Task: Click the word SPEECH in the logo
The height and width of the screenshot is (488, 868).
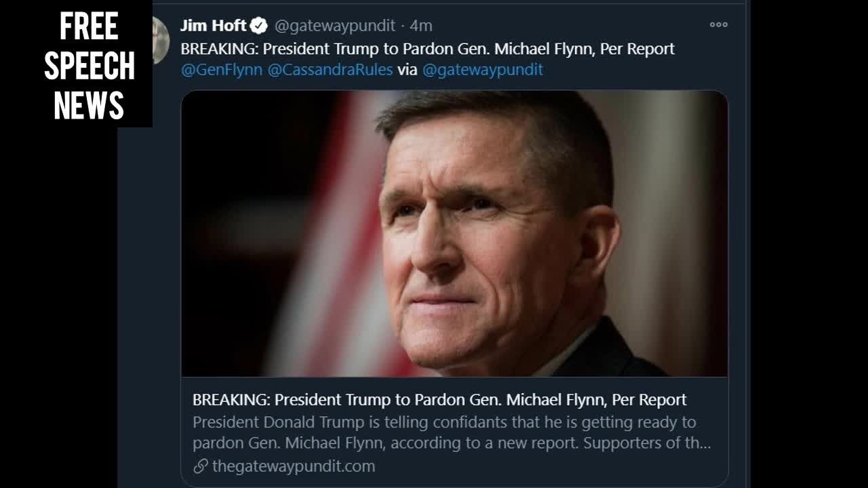Action: (89, 66)
